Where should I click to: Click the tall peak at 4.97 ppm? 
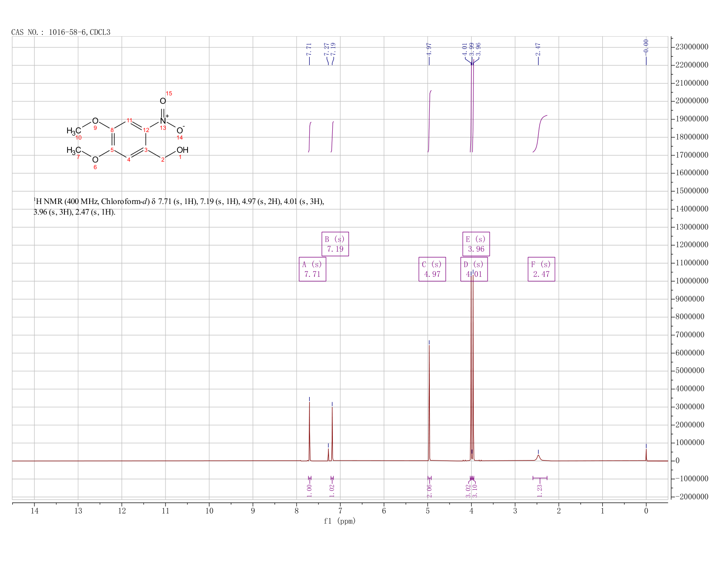tap(429, 402)
